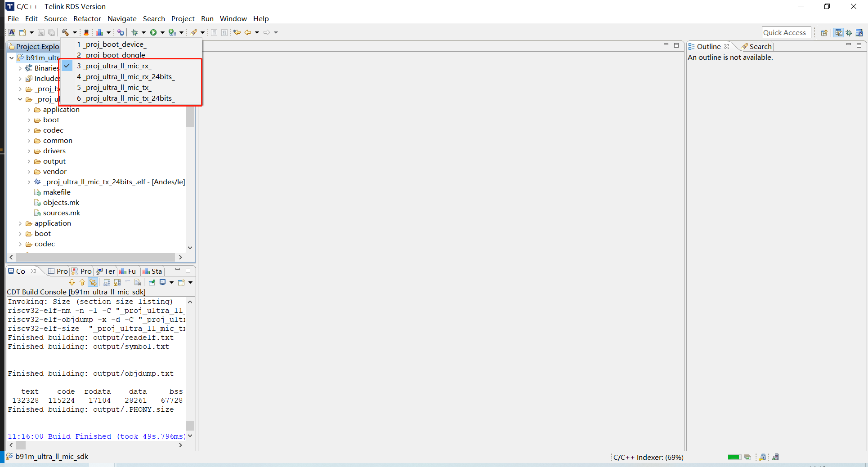
Task: Open the debug dropdown arrow
Action: click(143, 32)
